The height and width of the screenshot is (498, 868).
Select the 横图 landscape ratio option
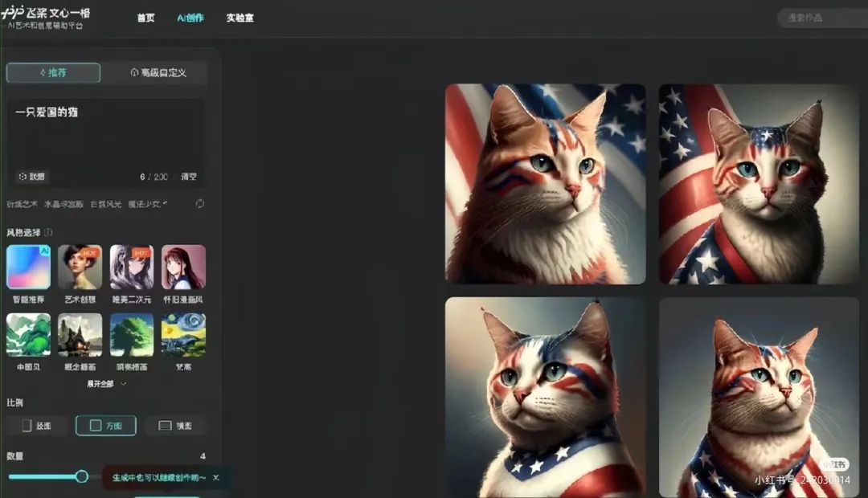coord(175,426)
